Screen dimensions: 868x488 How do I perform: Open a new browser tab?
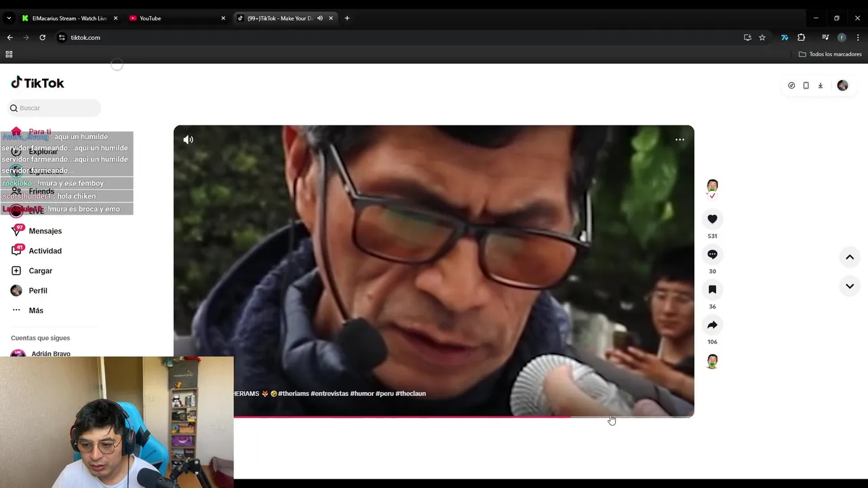pos(347,18)
